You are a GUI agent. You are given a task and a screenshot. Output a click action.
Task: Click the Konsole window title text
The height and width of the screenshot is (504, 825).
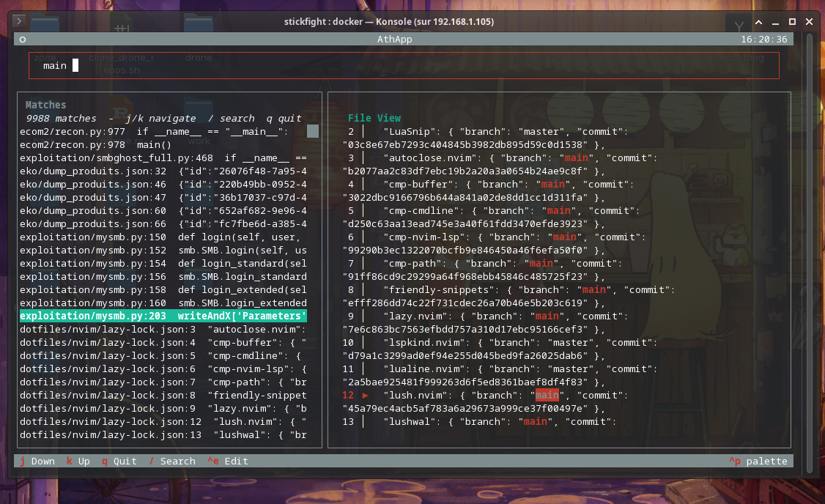(x=389, y=21)
